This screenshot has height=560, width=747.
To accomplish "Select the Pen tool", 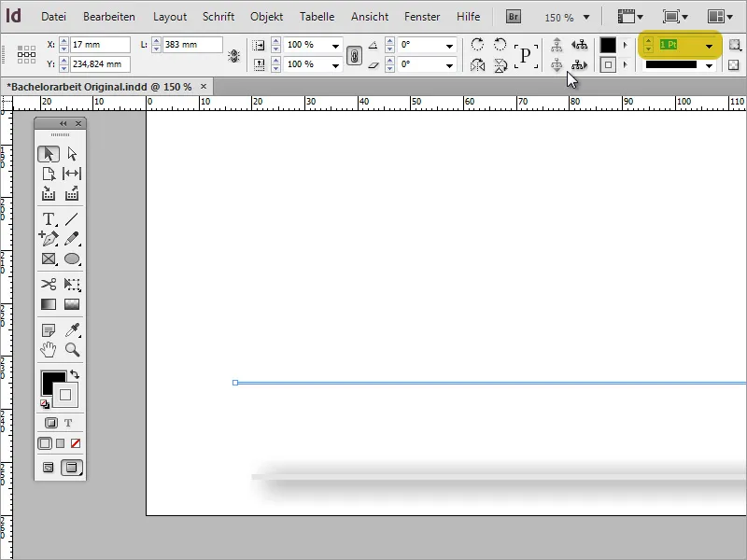I will coord(49,239).
